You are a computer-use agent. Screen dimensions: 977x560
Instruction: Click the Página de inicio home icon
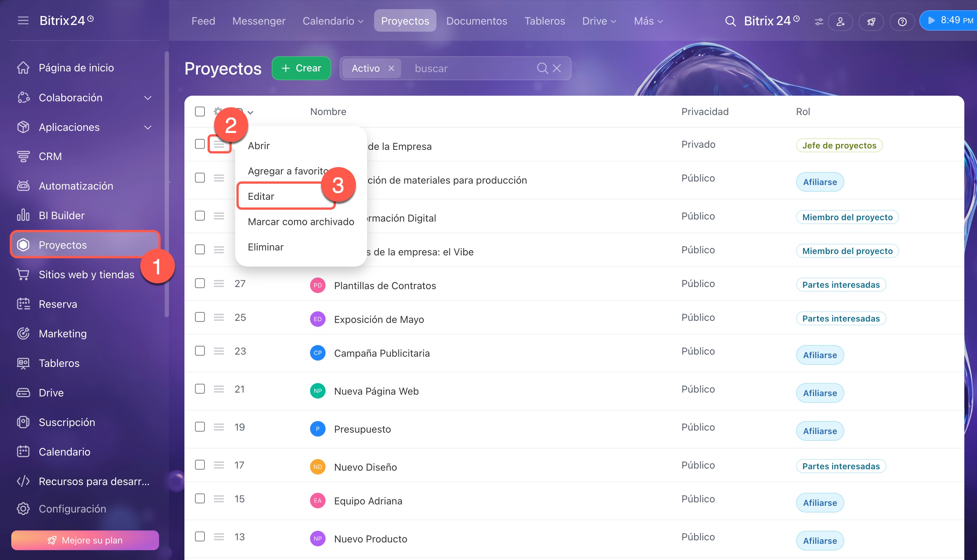tap(23, 68)
